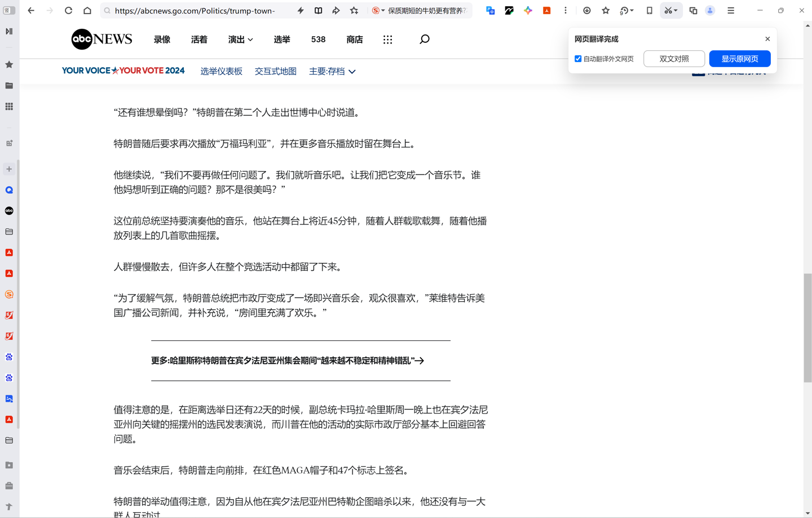Click the 显示原网页 button
The width and height of the screenshot is (812, 518).
[x=739, y=59]
